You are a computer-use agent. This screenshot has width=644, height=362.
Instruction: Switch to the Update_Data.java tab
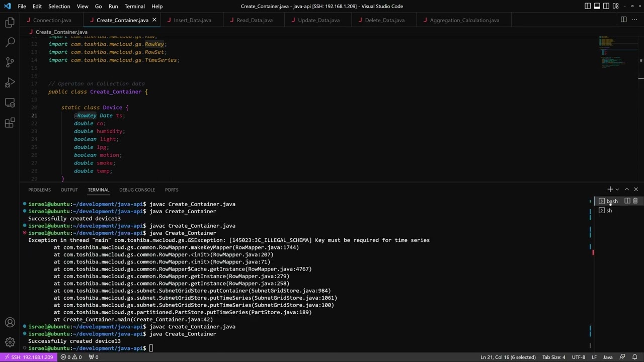pos(318,20)
